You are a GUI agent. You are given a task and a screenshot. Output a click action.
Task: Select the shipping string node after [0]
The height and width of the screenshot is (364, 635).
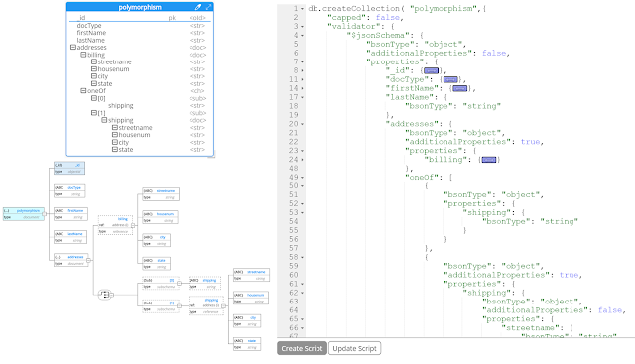[205, 283]
